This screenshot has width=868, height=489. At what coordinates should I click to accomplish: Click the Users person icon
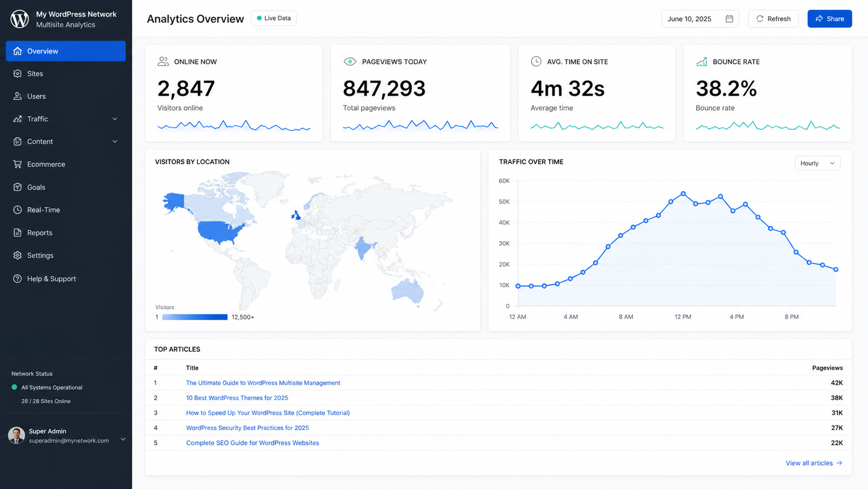(x=18, y=96)
